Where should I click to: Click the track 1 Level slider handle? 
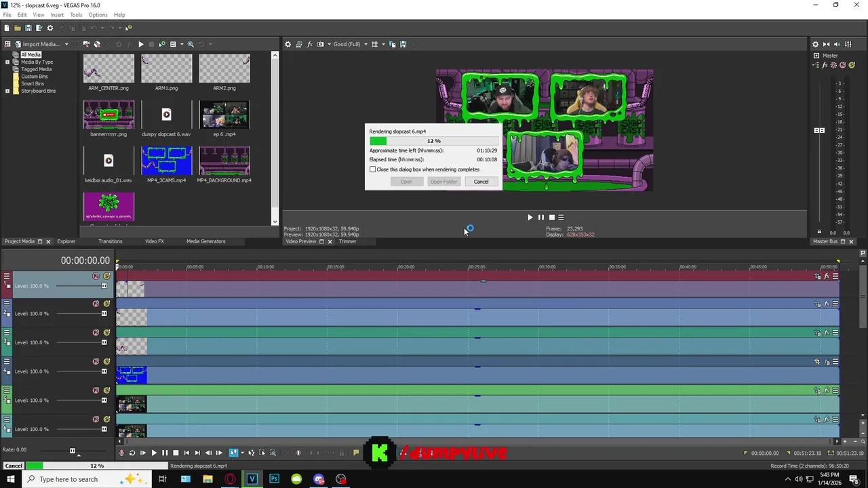pos(104,286)
